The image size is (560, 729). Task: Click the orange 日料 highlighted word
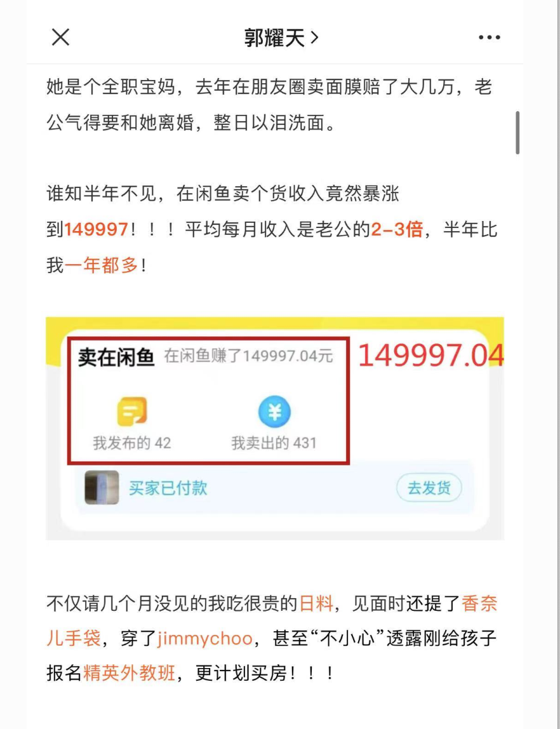click(316, 603)
